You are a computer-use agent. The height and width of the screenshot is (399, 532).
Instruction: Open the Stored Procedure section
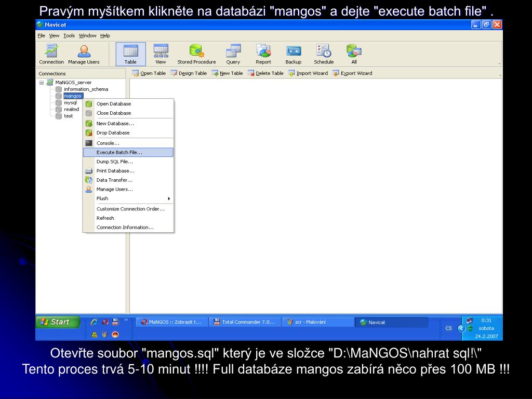point(196,54)
